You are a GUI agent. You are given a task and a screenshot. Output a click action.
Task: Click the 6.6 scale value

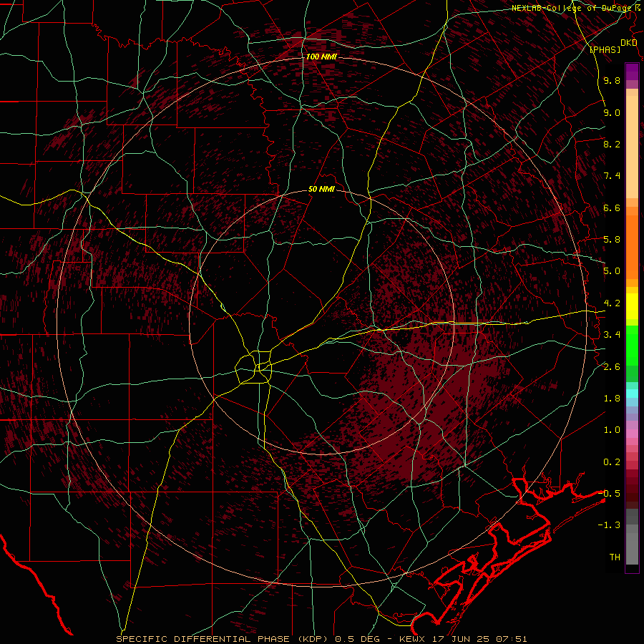612,208
